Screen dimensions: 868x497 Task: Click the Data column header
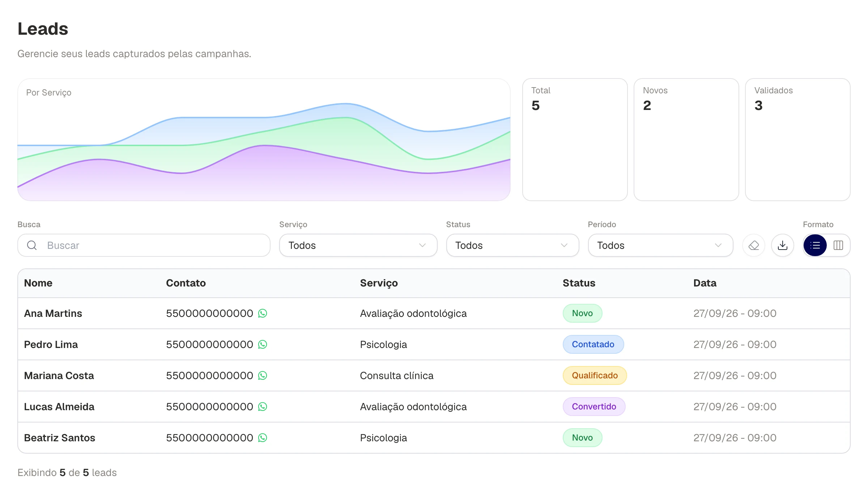point(705,283)
